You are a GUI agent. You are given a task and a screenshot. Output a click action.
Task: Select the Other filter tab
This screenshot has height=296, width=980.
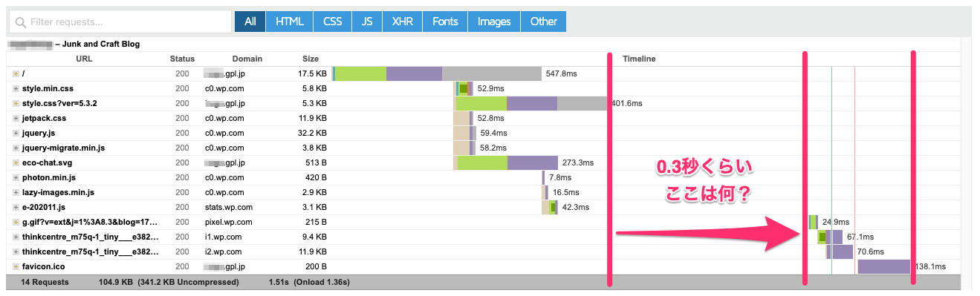(543, 22)
